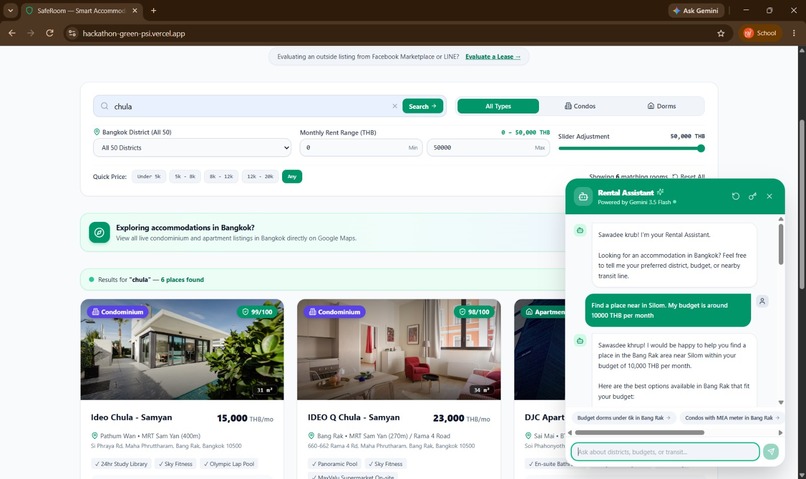Bookmark page with star icon
Image resolution: width=806 pixels, height=479 pixels.
point(721,33)
